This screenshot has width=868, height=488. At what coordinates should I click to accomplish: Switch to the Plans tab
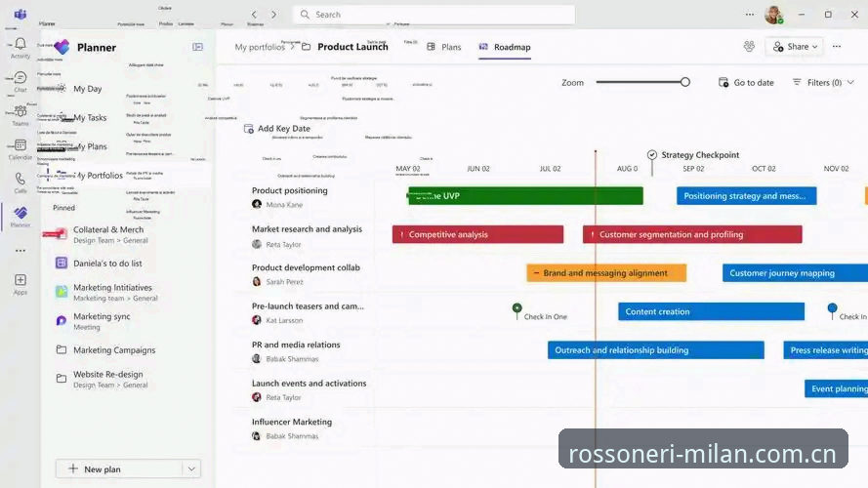(444, 47)
